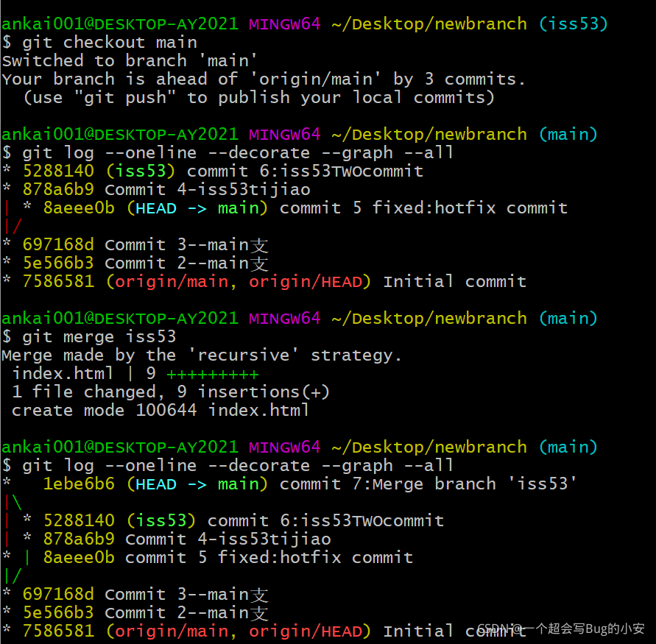The height and width of the screenshot is (644, 656).
Task: Select the "Merge made by the 'recursive' strategy." line
Action: coord(201,355)
